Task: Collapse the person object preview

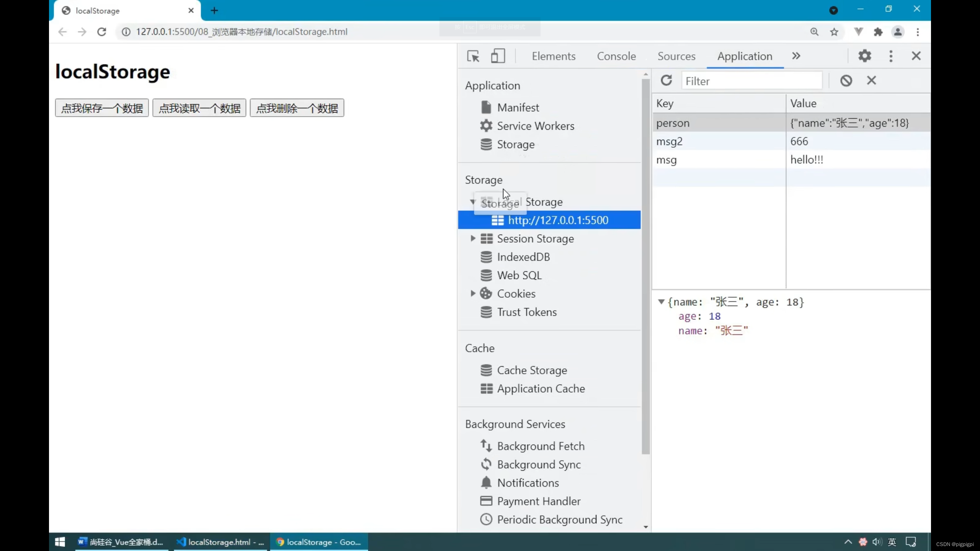Action: 661,302
